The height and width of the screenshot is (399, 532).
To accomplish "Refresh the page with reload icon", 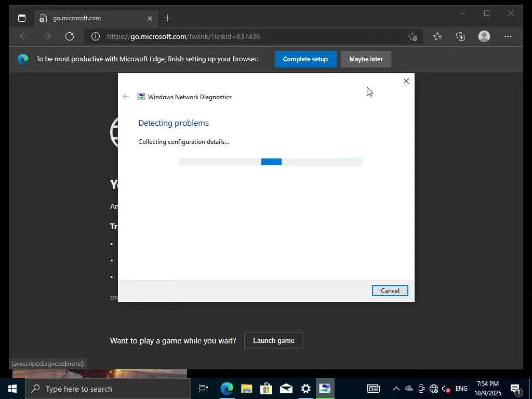I will [70, 36].
